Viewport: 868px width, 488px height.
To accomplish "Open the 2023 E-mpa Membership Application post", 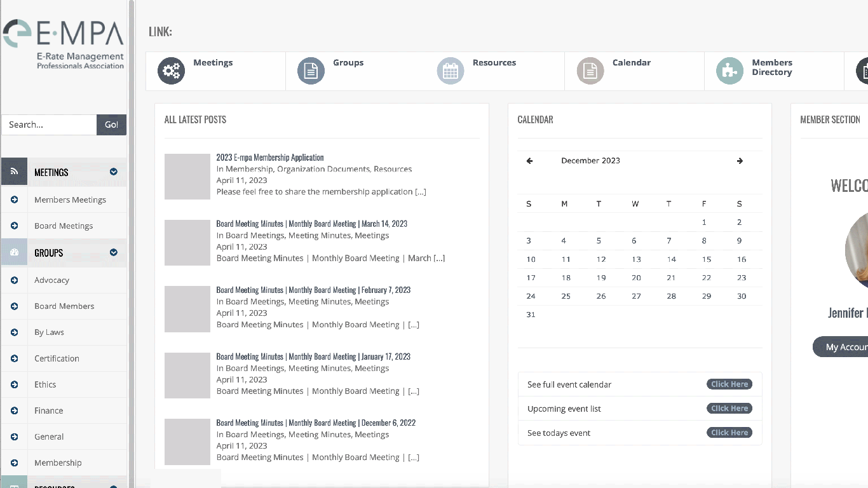I will tap(270, 158).
